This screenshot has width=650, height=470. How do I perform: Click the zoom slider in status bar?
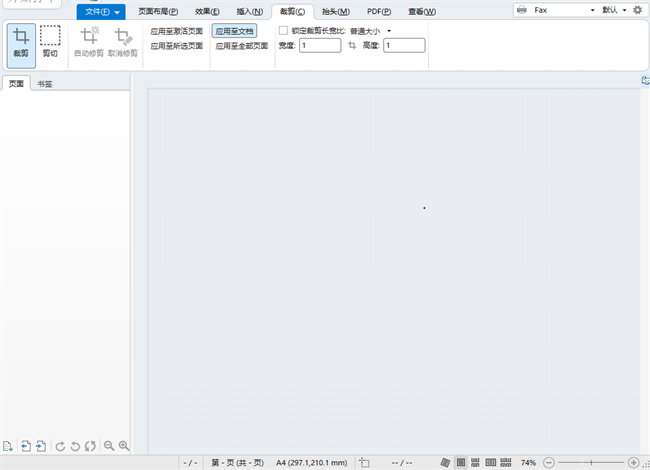click(592, 463)
